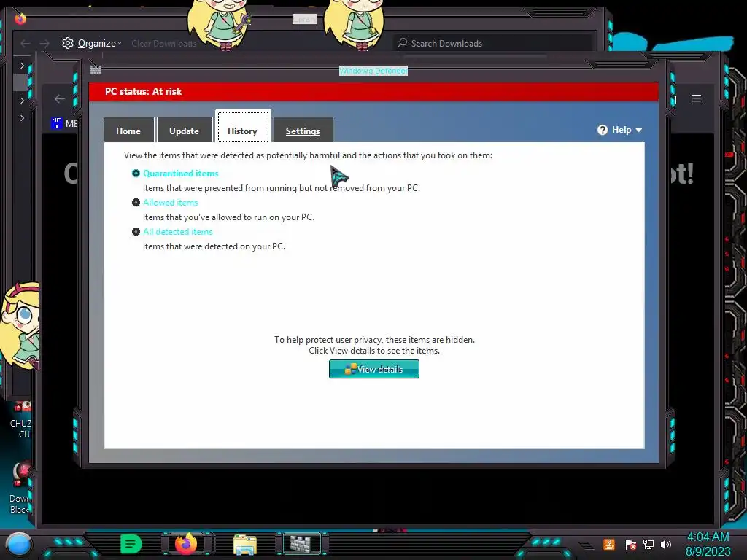747x560 pixels.
Task: Expand the first tree chevron in Library sidebar
Action: click(x=22, y=66)
